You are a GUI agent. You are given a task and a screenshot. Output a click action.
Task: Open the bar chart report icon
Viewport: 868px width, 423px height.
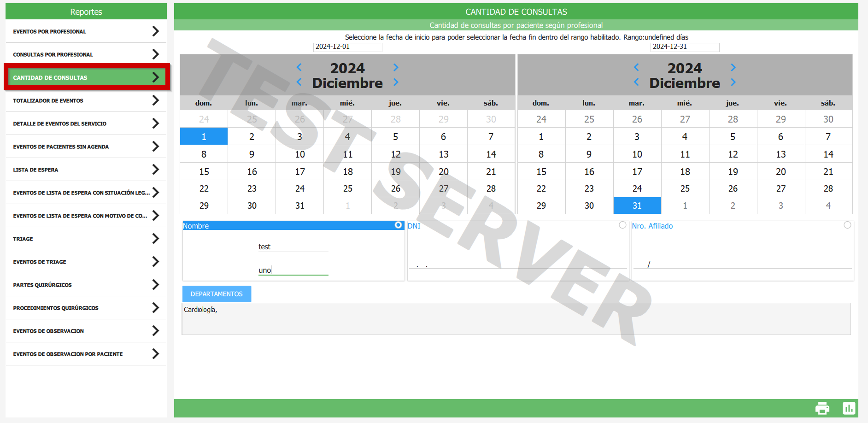coord(849,408)
